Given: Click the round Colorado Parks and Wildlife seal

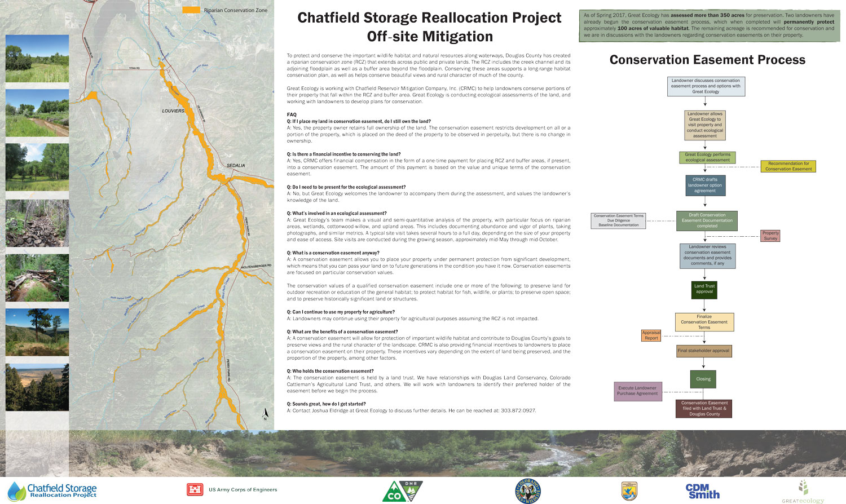Looking at the screenshot, I should pyautogui.click(x=528, y=491).
